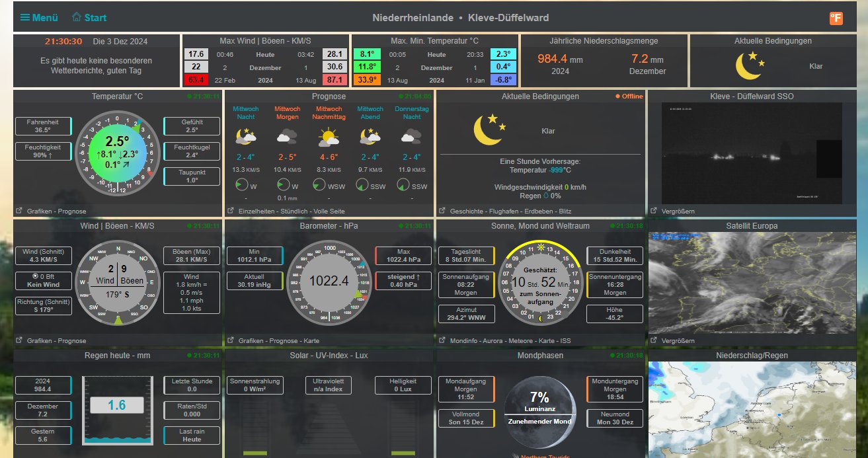The height and width of the screenshot is (458, 868).
Task: Click external-link icon in Temperatur panel footer
Action: point(19,211)
